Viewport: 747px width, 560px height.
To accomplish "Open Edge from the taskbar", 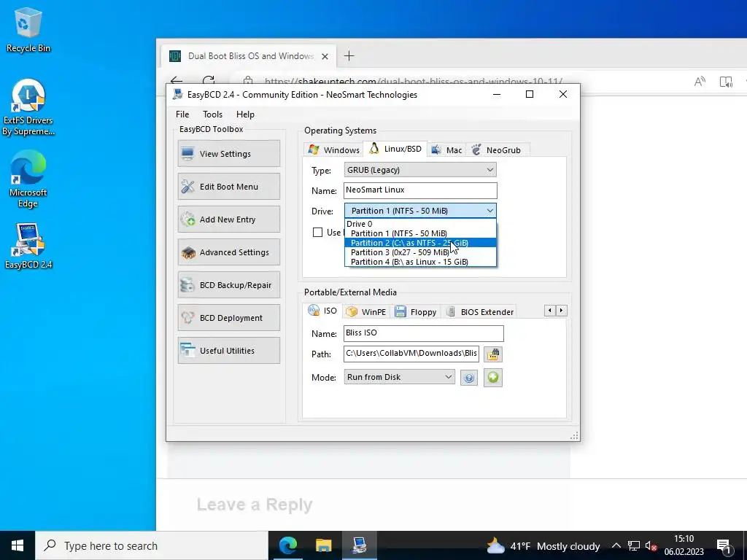I will 287,545.
